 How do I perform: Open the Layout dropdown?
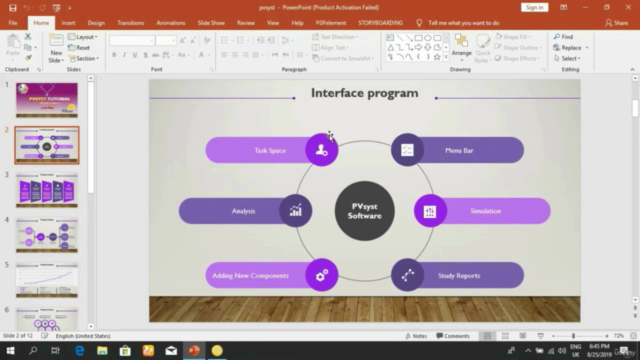82,37
